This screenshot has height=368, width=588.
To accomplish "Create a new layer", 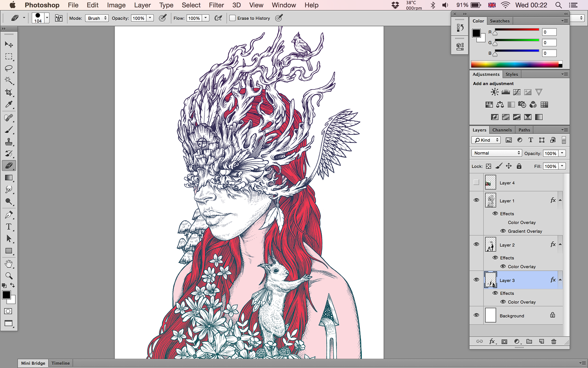I will pos(541,341).
